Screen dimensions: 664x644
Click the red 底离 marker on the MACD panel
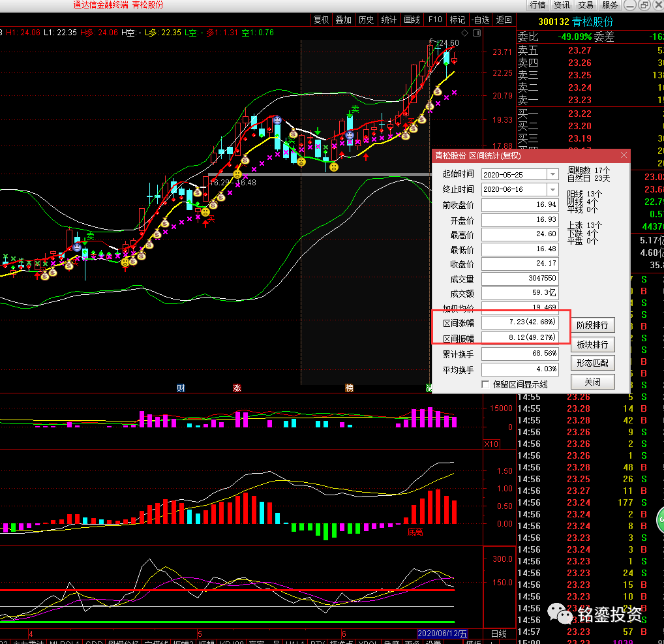(x=415, y=532)
